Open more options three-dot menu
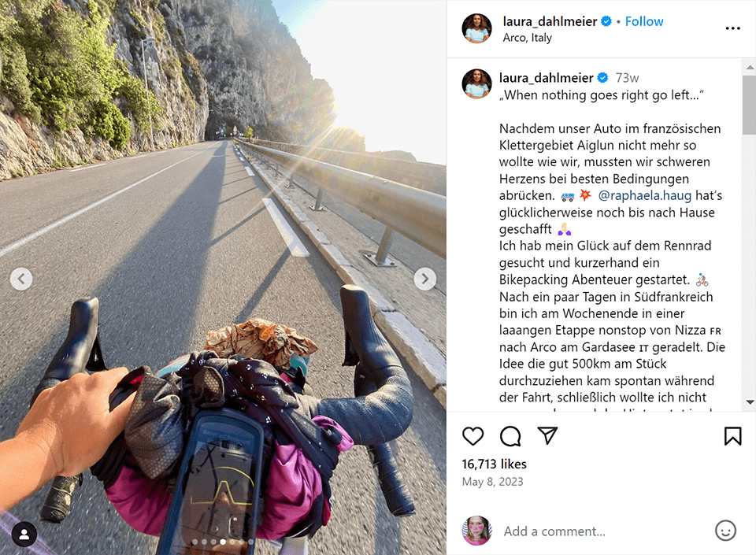The width and height of the screenshot is (756, 555). coord(732,28)
